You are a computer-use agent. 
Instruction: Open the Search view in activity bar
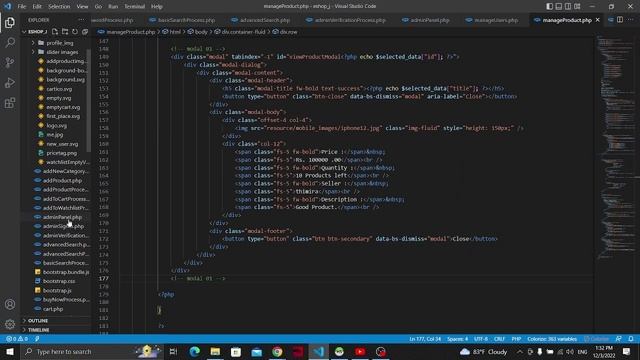click(10, 42)
